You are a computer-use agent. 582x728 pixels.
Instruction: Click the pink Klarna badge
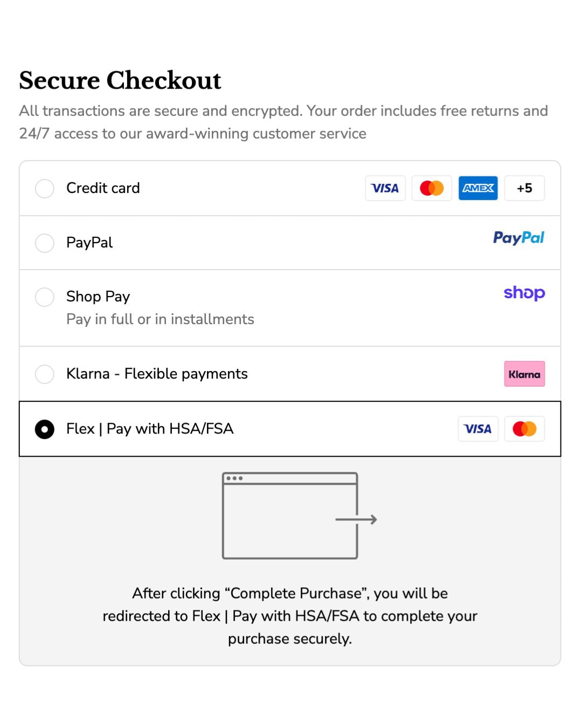[524, 374]
